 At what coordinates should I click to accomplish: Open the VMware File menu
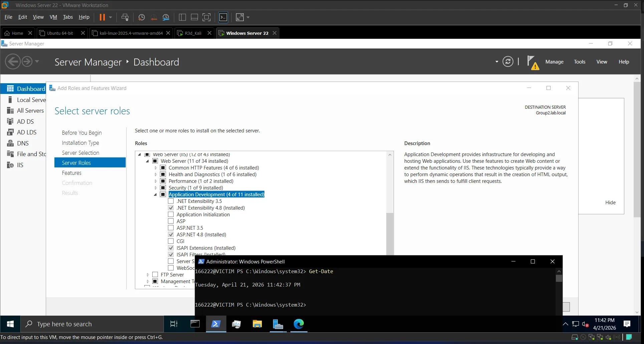[x=8, y=17]
